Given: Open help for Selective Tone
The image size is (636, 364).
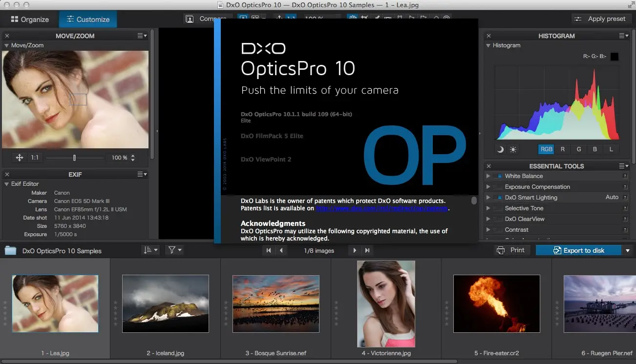Looking at the screenshot, I should pyautogui.click(x=625, y=208).
